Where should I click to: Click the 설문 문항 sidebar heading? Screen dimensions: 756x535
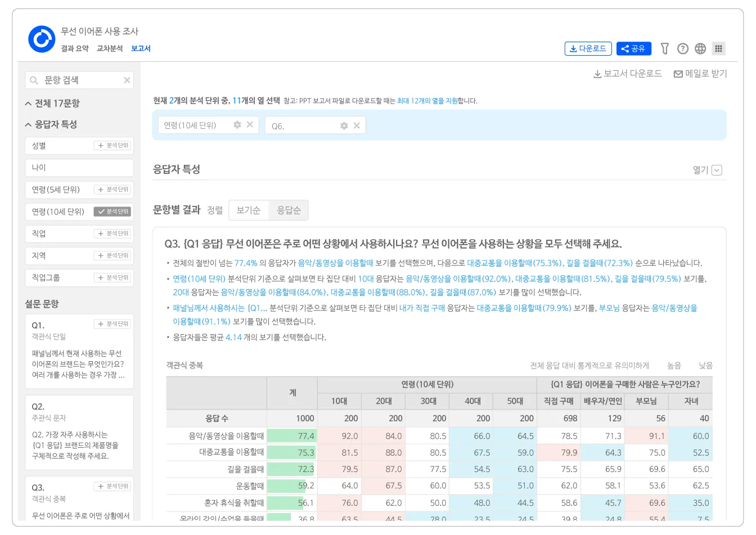pyautogui.click(x=42, y=304)
